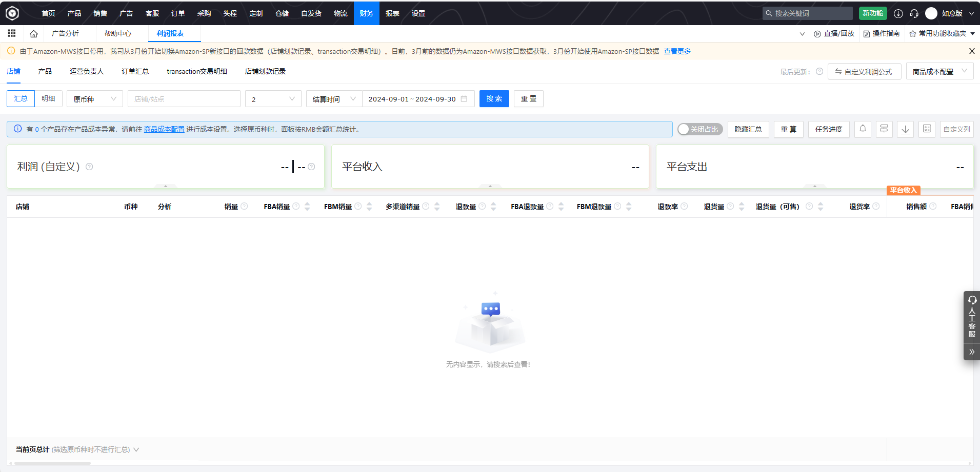Viewport: 980px width, 472px height.
Task: Open the apps grid menu icon
Action: (11, 33)
